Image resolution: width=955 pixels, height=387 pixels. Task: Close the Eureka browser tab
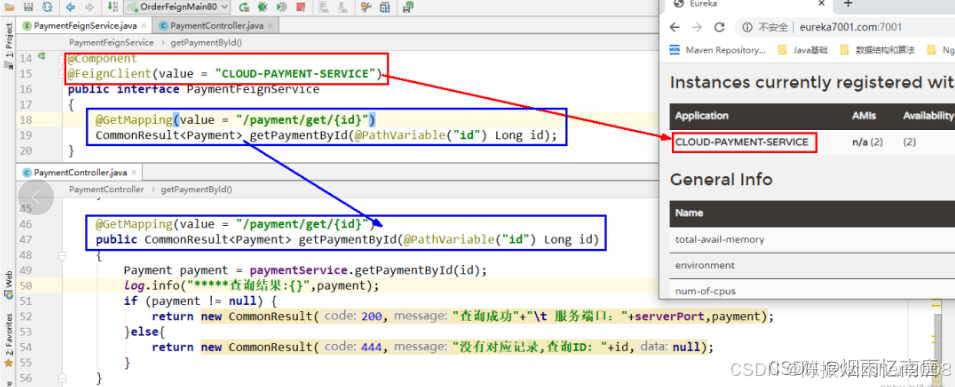tap(821, 3)
